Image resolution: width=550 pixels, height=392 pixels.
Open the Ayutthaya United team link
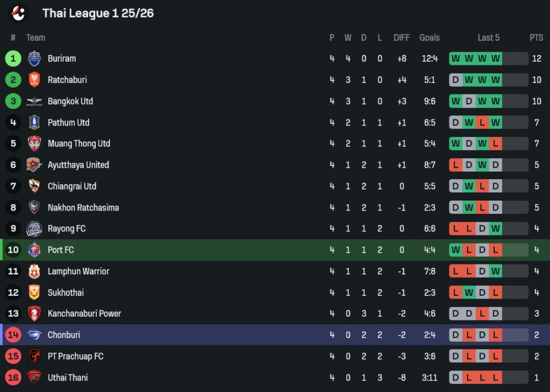click(x=78, y=165)
